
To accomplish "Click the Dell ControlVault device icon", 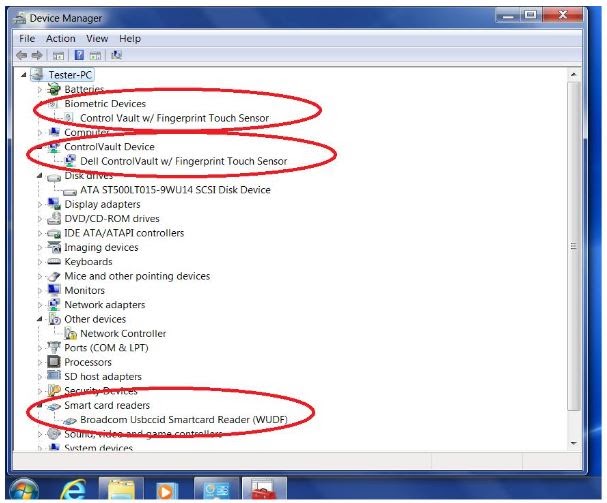I will click(x=70, y=160).
